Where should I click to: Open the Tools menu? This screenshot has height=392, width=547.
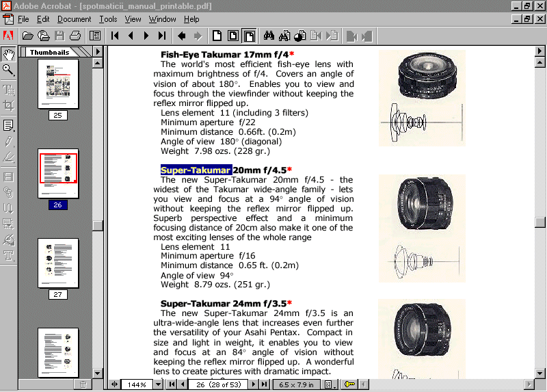[108, 19]
